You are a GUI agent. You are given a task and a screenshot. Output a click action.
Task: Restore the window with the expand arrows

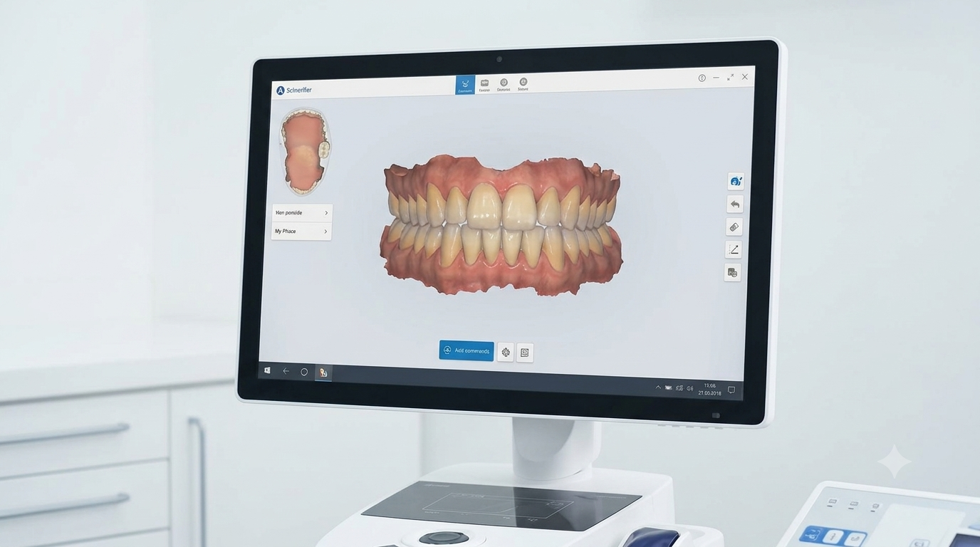(730, 77)
